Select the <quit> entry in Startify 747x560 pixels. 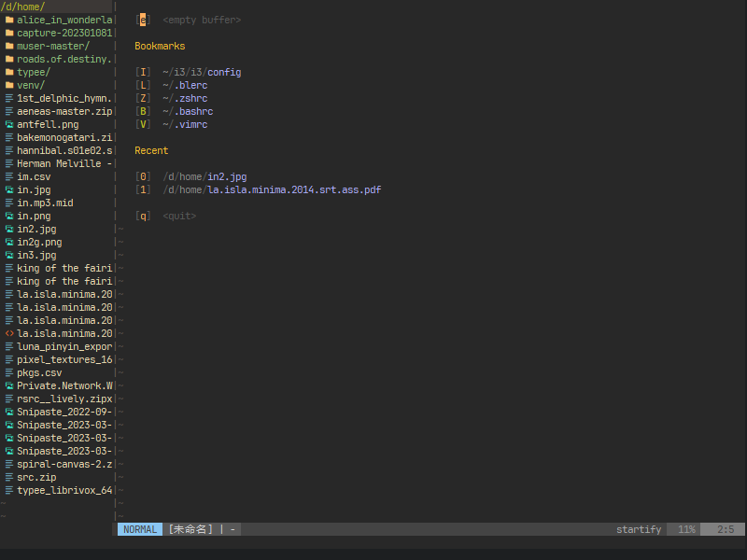[179, 216]
